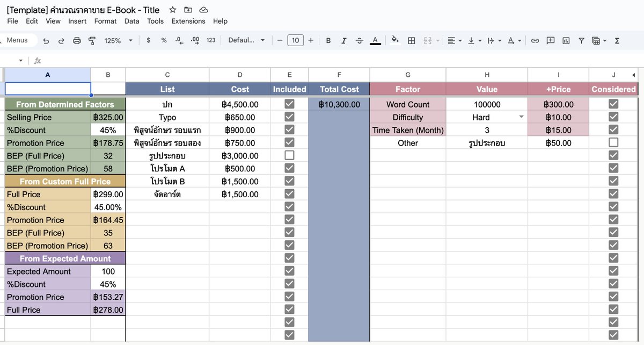This screenshot has width=644, height=345.
Task: Click the Menus search box
Action: coord(18,40)
